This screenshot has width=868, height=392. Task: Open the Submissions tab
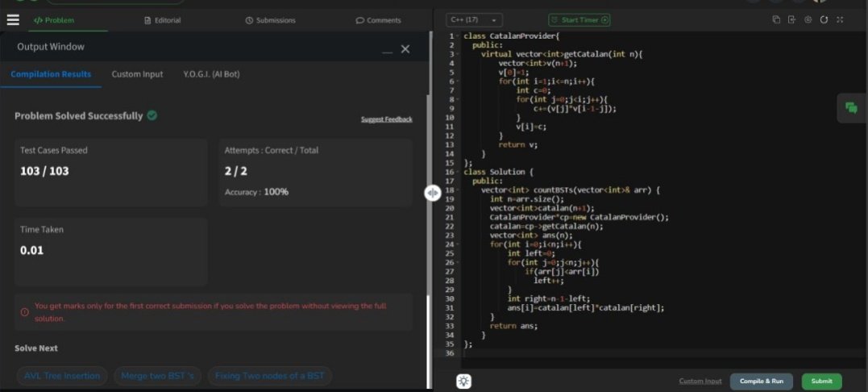click(270, 20)
